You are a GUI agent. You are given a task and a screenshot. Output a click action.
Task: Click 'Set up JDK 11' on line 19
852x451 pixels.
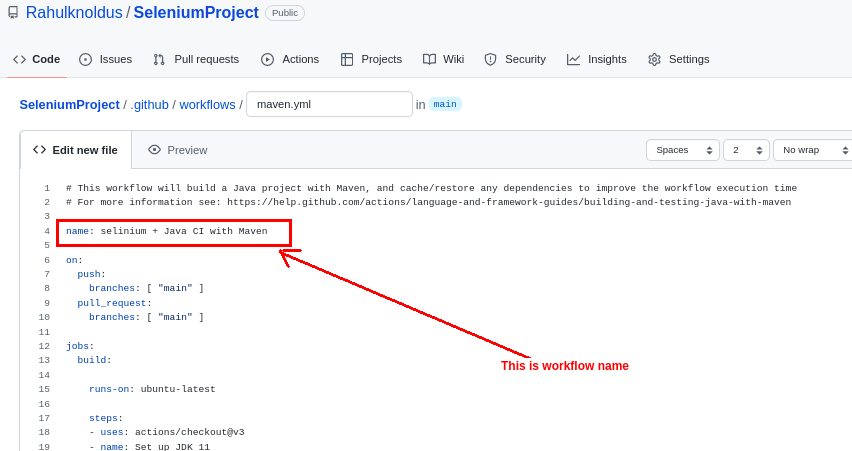pyautogui.click(x=172, y=447)
